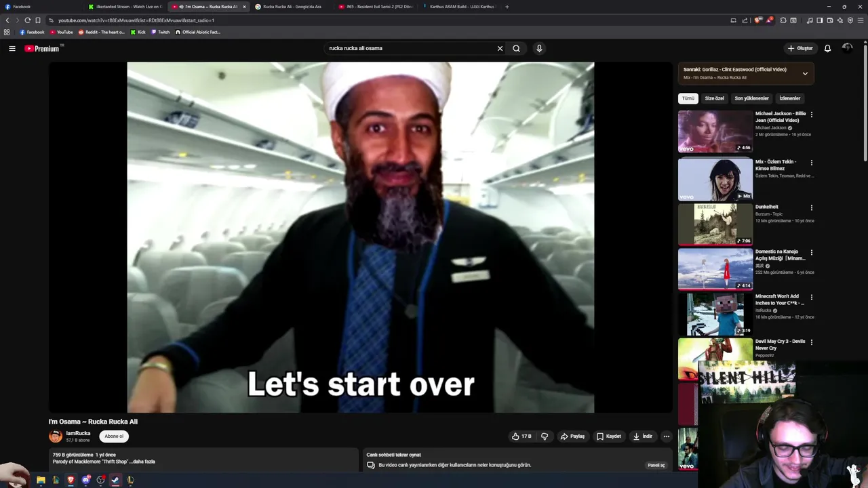The image size is (868, 488).
Task: Switch to ilkertarded Stream browser tab
Action: [x=125, y=7]
